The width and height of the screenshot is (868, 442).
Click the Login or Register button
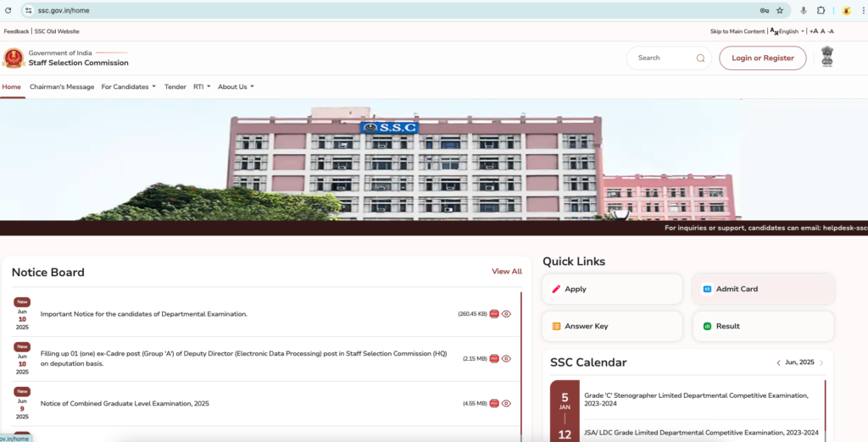click(x=763, y=58)
